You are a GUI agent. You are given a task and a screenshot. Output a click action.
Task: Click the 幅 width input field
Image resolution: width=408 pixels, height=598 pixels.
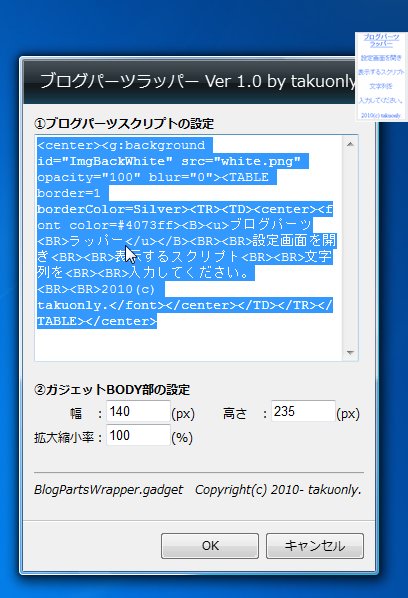coord(138,412)
